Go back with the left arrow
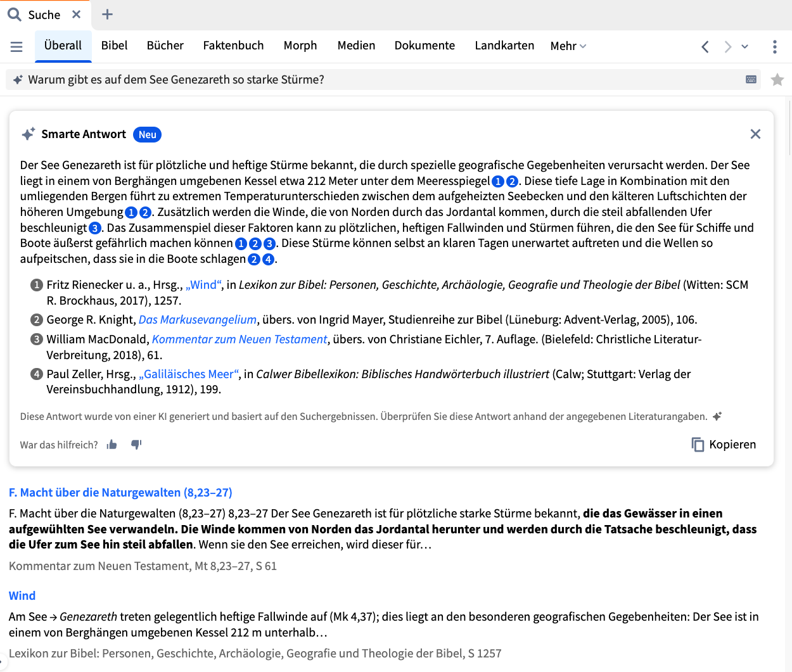Viewport: 792px width, 672px height. (705, 47)
